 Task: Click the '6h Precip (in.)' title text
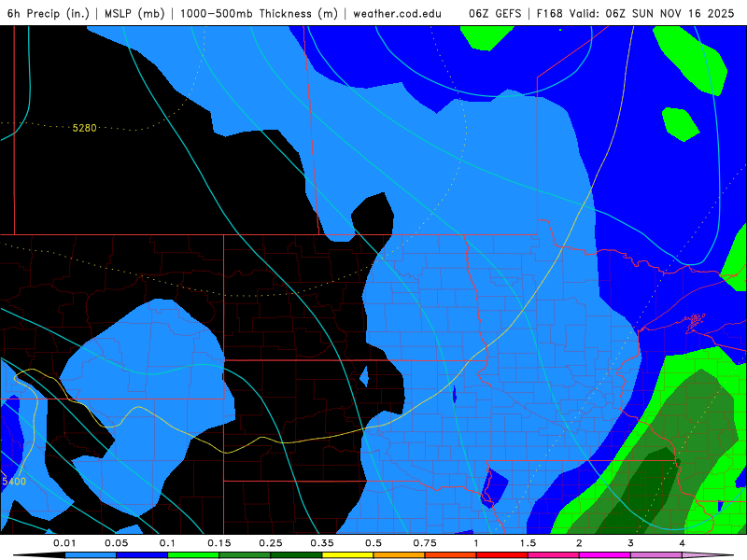point(49,14)
